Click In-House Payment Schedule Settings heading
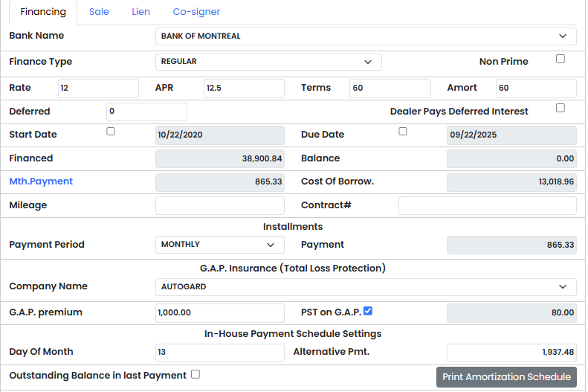The height and width of the screenshot is (392, 588). [x=292, y=334]
